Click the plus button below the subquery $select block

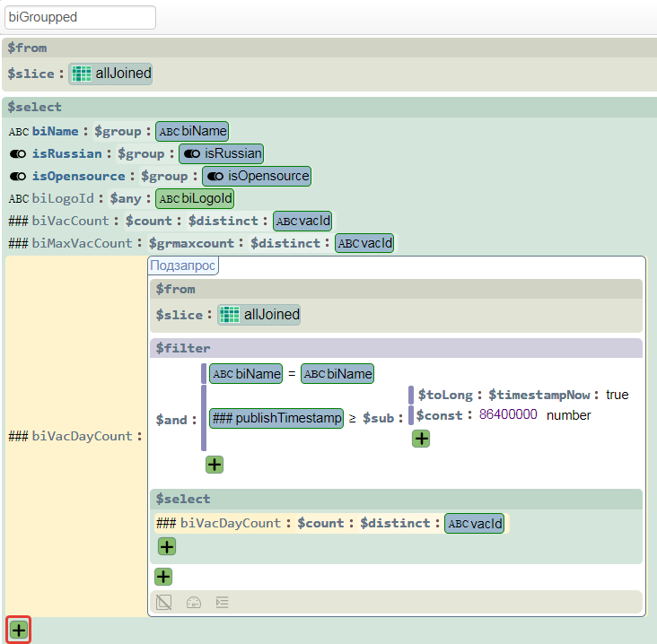click(x=163, y=577)
